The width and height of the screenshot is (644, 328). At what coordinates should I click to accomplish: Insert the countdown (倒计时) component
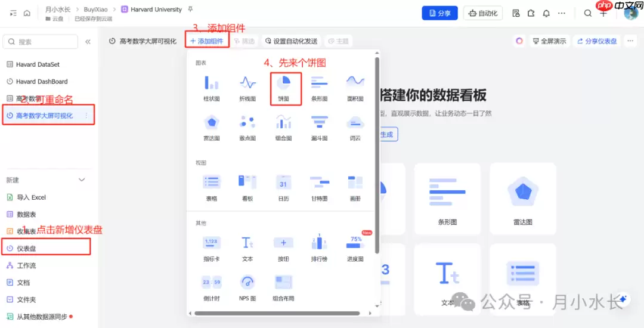click(x=212, y=288)
